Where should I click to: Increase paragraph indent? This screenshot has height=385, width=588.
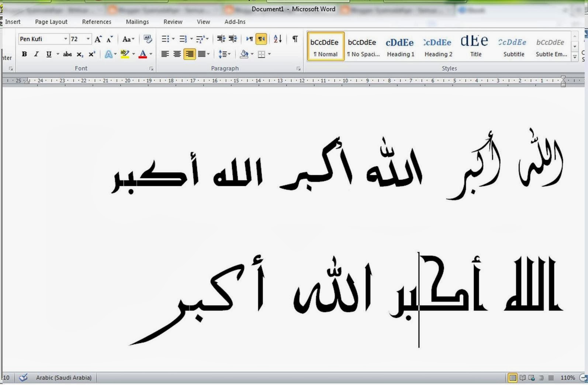pos(233,39)
